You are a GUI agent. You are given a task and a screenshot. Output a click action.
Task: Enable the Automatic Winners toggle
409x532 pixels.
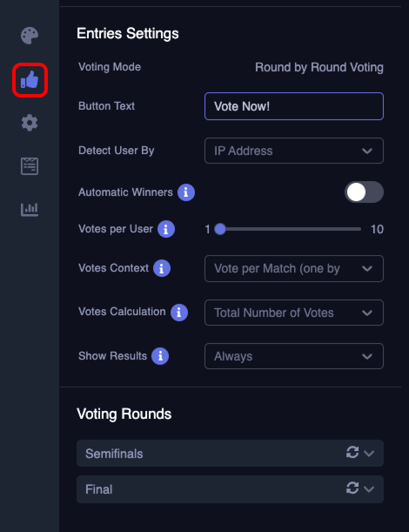pyautogui.click(x=364, y=192)
